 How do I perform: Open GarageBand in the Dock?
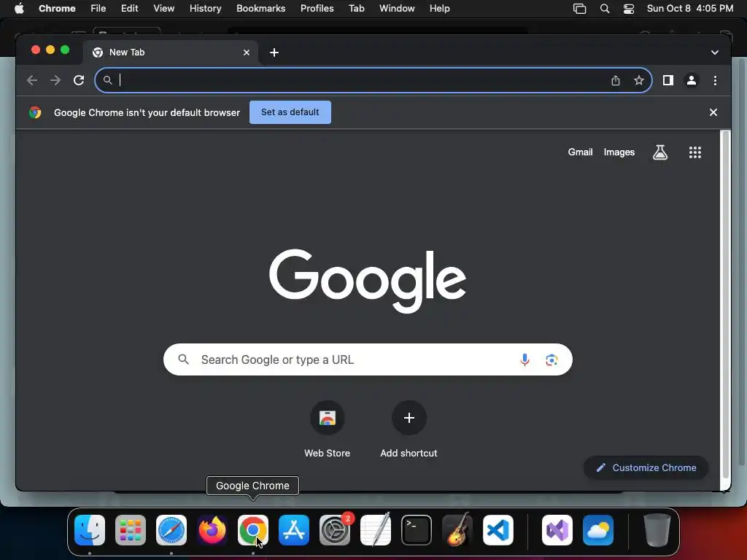click(x=457, y=530)
